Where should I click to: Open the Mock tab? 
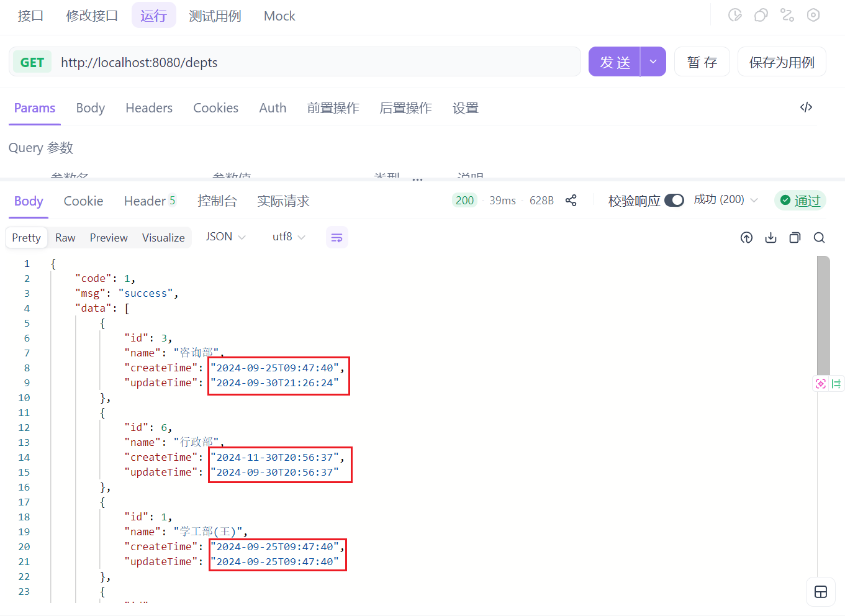coord(279,16)
